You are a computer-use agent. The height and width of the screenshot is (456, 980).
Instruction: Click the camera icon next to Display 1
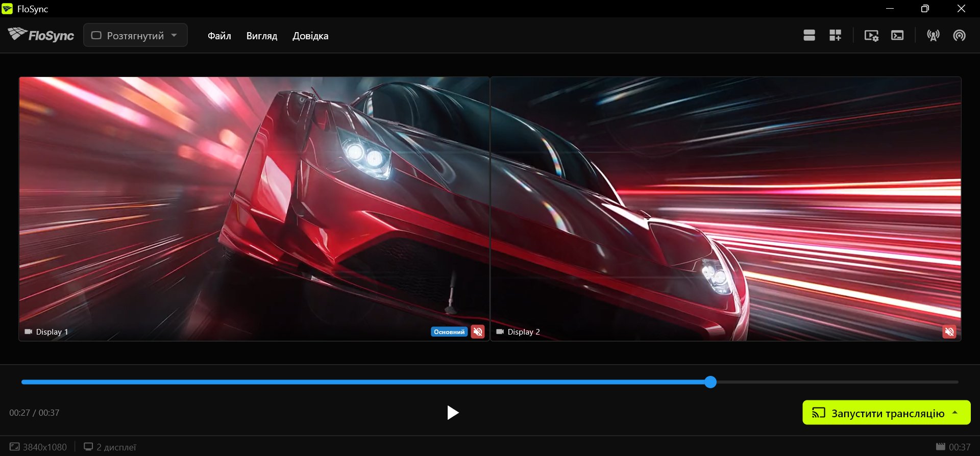click(29, 332)
